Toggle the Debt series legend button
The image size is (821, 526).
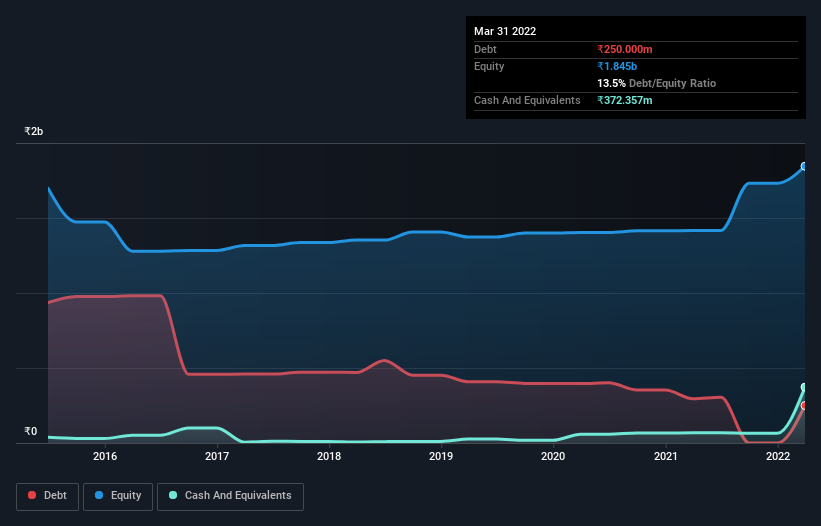tap(47, 496)
